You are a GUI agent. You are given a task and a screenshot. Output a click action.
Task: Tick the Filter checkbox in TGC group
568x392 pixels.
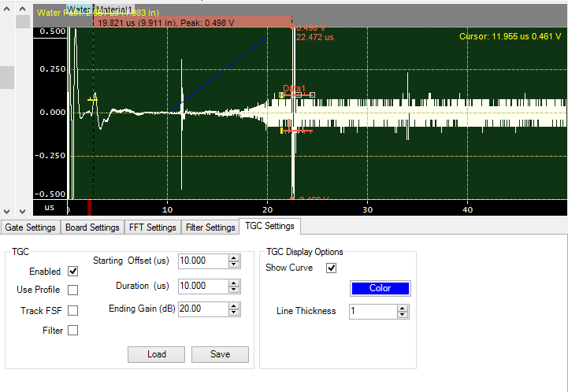click(73, 331)
